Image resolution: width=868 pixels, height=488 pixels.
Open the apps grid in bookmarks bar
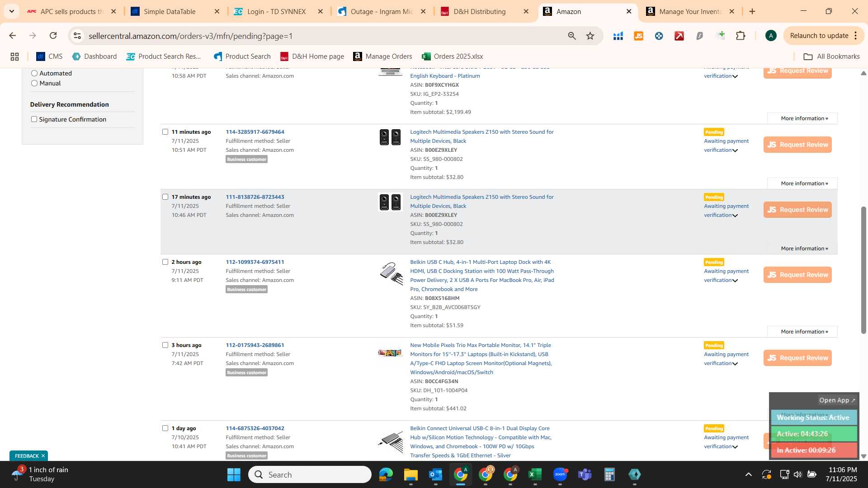pos(14,56)
